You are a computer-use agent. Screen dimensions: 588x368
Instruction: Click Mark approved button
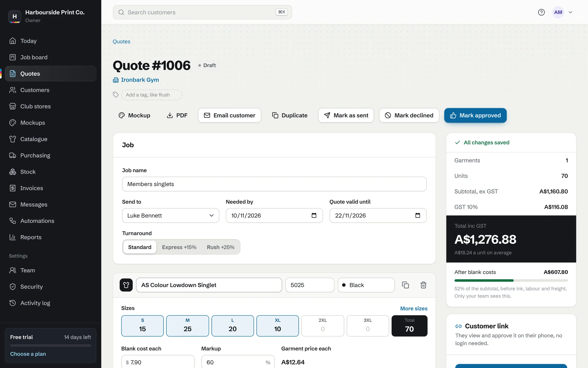click(x=475, y=115)
